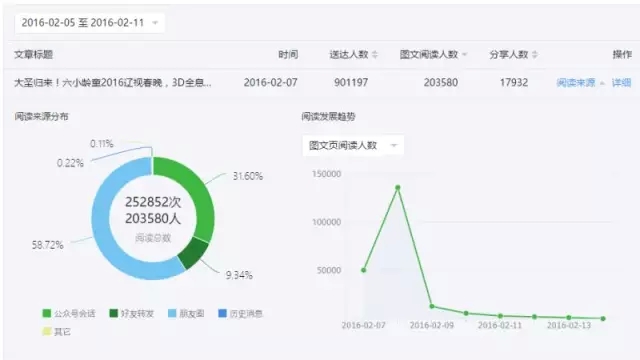
Task: Collapse the 阅读来源 expander link
Action: point(580,83)
